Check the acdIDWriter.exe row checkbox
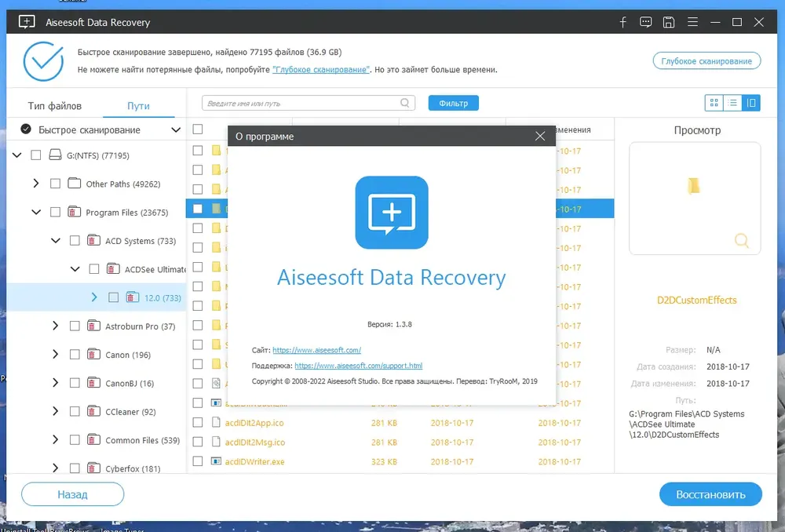This screenshot has height=532, width=785. point(198,461)
